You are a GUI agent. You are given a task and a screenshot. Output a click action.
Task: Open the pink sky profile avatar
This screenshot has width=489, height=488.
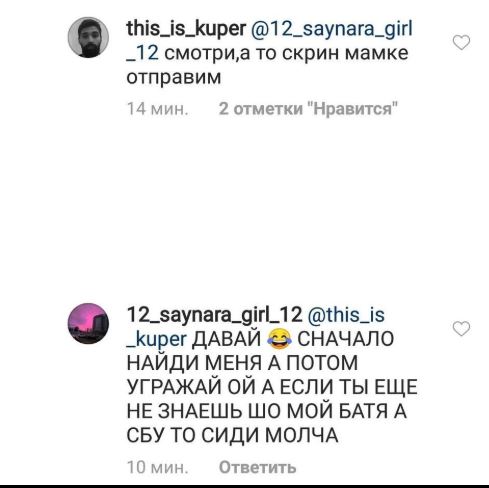point(88,323)
